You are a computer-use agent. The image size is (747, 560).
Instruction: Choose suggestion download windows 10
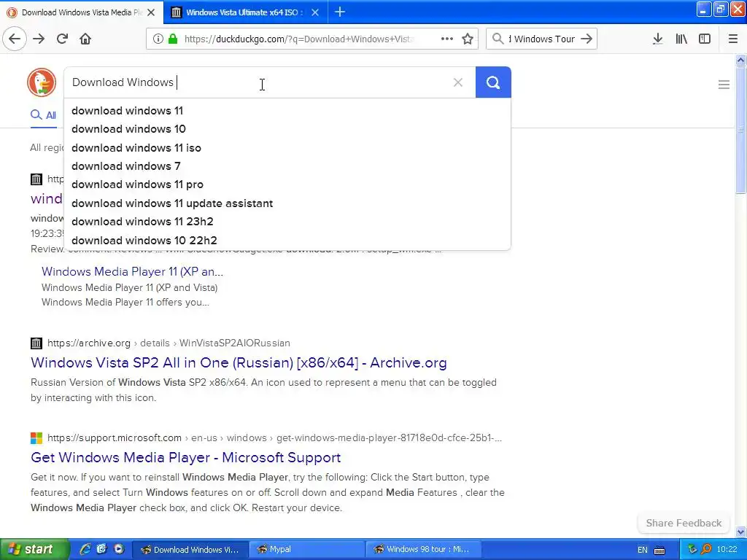(x=287, y=129)
